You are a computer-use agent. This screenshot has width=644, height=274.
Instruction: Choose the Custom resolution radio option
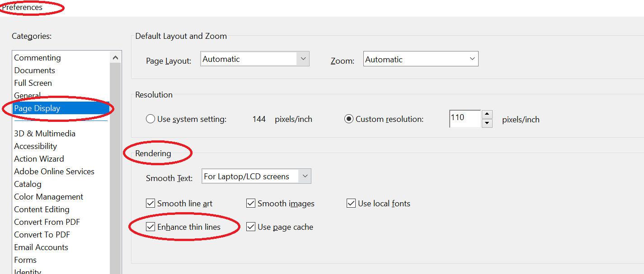click(349, 119)
